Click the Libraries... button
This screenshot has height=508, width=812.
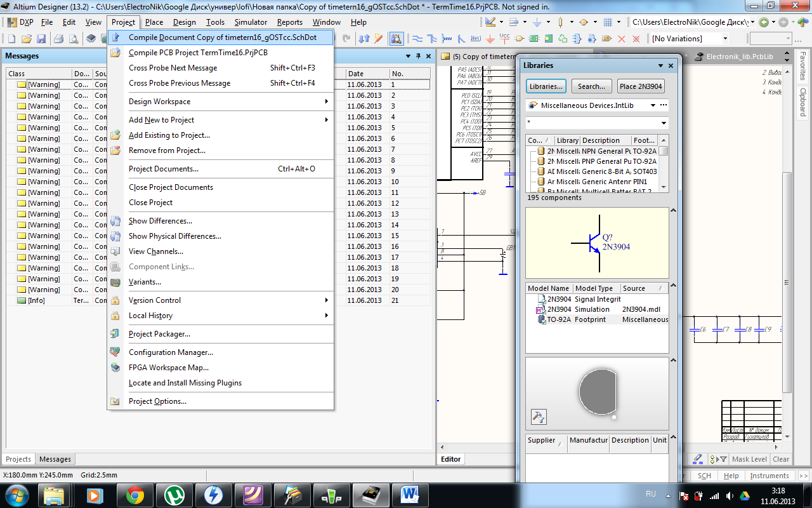click(x=546, y=86)
